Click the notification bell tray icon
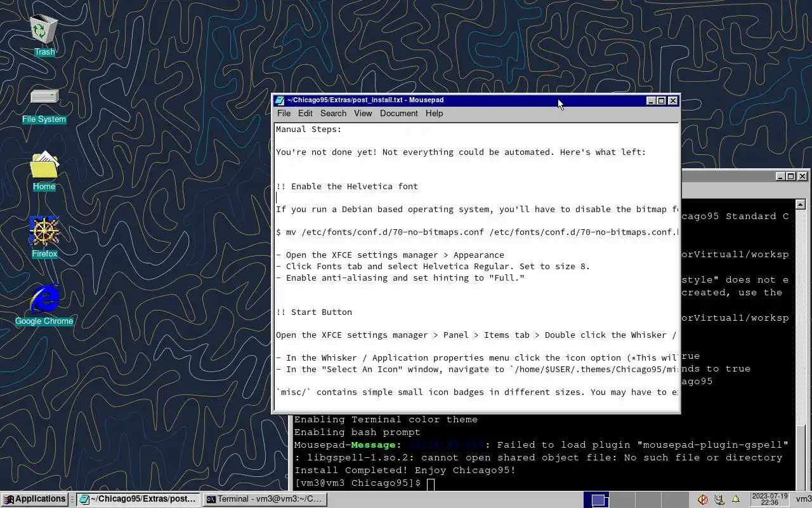 click(x=736, y=499)
